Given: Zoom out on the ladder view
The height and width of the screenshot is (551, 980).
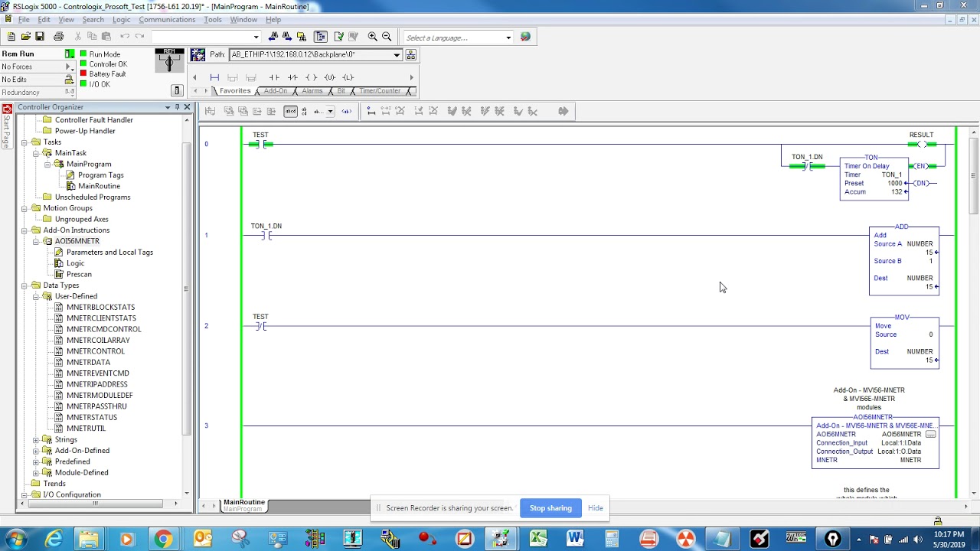Looking at the screenshot, I should click(x=387, y=37).
